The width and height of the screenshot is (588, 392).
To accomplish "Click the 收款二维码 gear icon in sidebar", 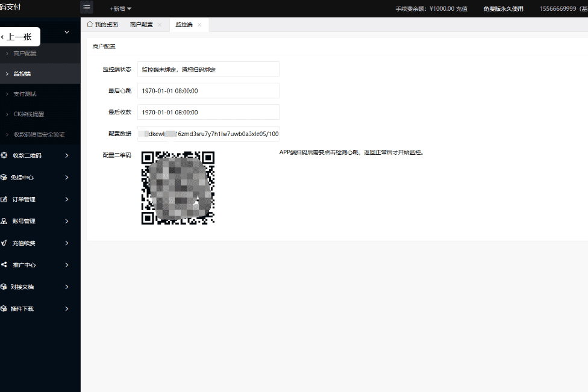I will 4,155.
